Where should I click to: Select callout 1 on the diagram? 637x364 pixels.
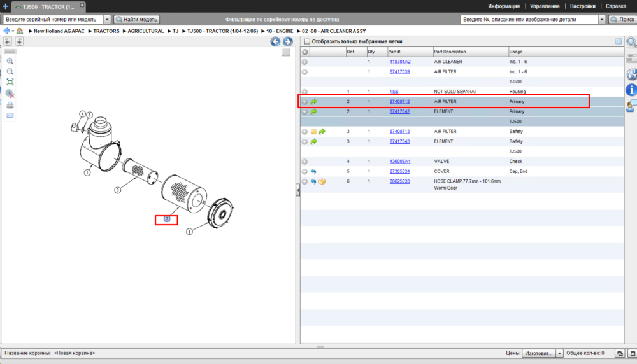[87, 173]
